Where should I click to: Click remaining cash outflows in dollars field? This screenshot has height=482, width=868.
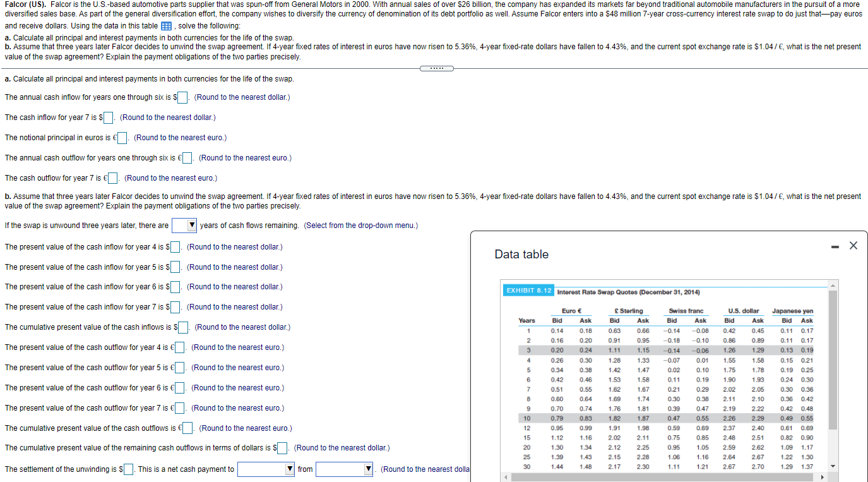(x=282, y=449)
